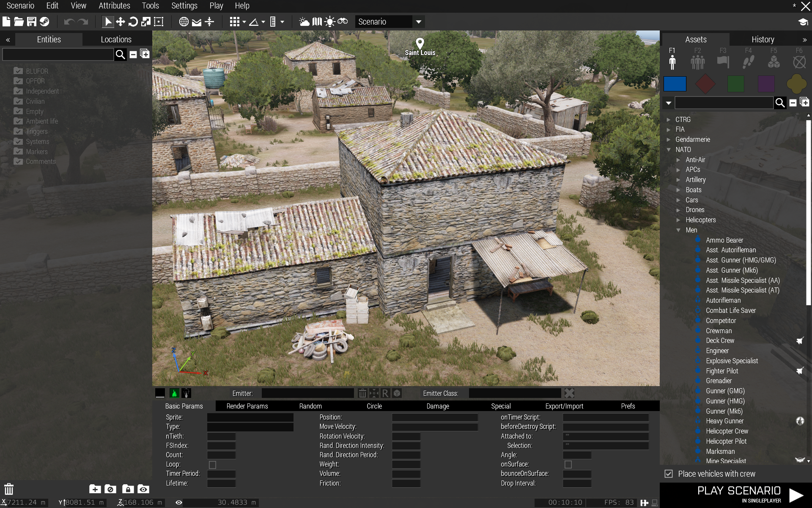
Task: Open the asset filter dropdown arrow
Action: pos(668,103)
